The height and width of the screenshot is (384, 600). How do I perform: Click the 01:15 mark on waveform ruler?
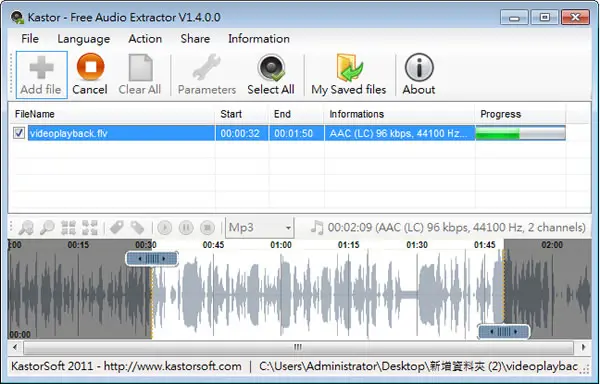click(x=349, y=245)
